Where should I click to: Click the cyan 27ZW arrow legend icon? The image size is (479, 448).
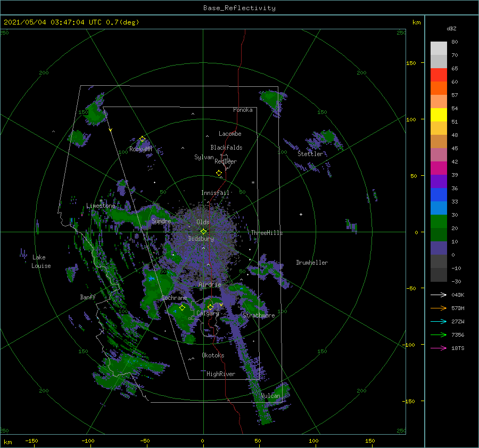click(x=439, y=321)
